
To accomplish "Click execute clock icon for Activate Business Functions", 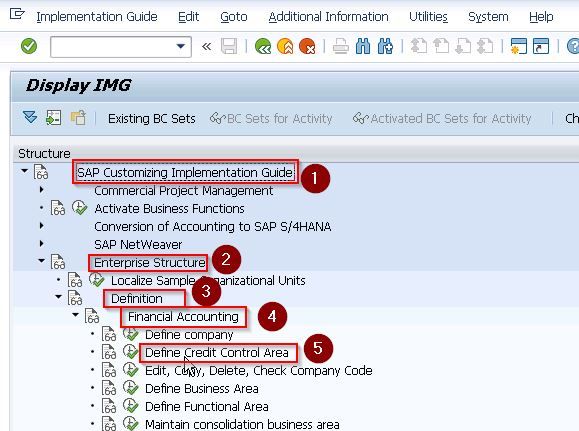I will coord(79,208).
